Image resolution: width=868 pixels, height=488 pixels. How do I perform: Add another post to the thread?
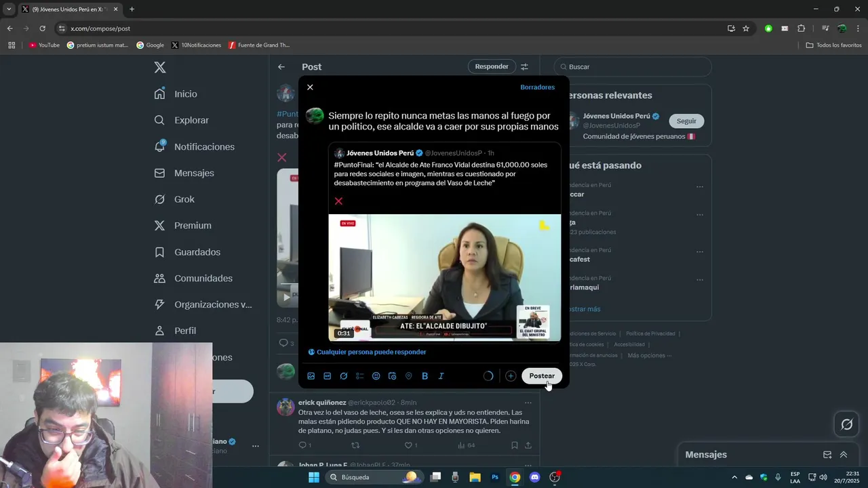click(x=511, y=376)
